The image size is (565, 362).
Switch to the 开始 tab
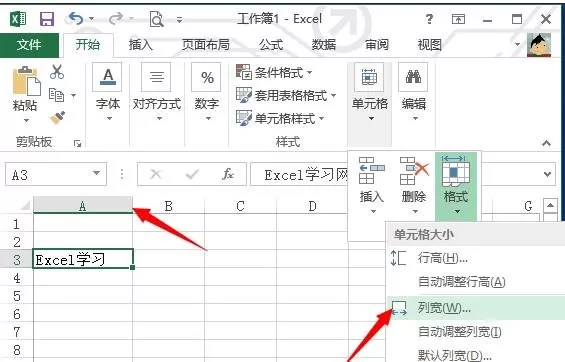click(88, 45)
